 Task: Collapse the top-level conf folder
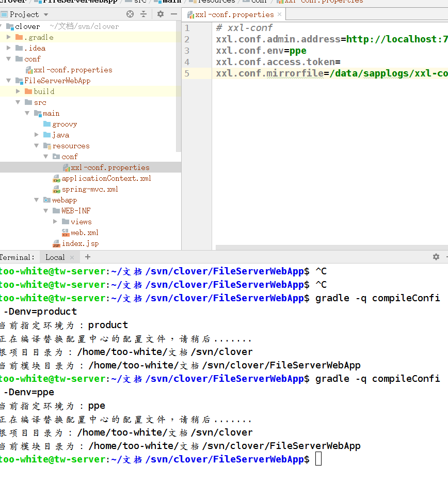pos(9,59)
